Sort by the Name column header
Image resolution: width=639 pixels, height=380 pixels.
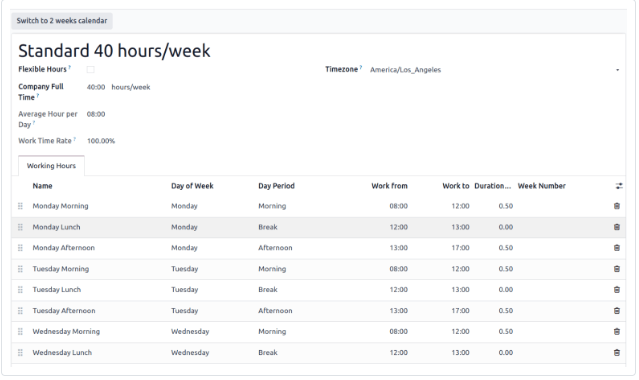42,186
